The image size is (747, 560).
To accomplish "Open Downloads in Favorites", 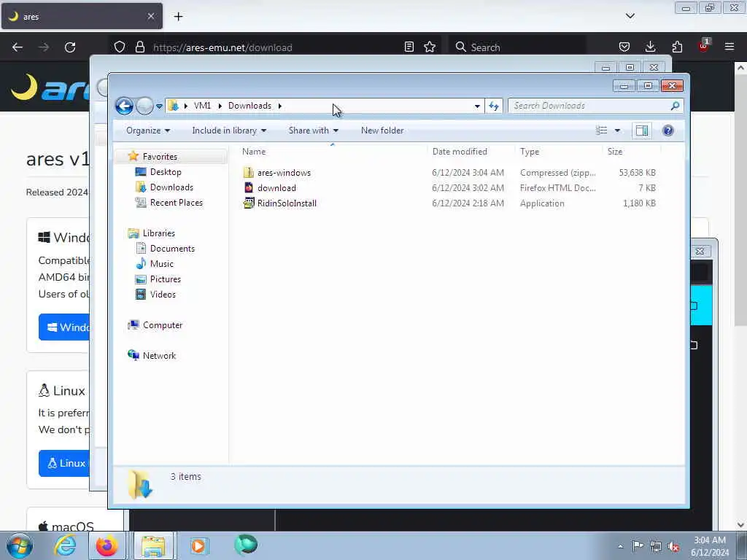I will point(171,187).
